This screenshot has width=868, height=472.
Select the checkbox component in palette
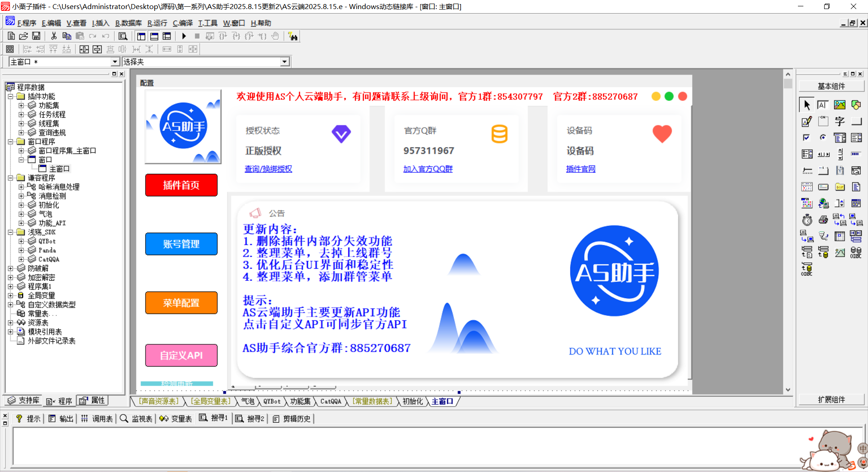click(807, 138)
